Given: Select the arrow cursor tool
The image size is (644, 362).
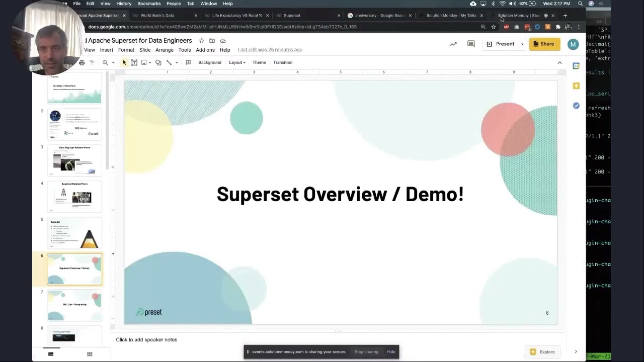Looking at the screenshot, I should pos(124,62).
